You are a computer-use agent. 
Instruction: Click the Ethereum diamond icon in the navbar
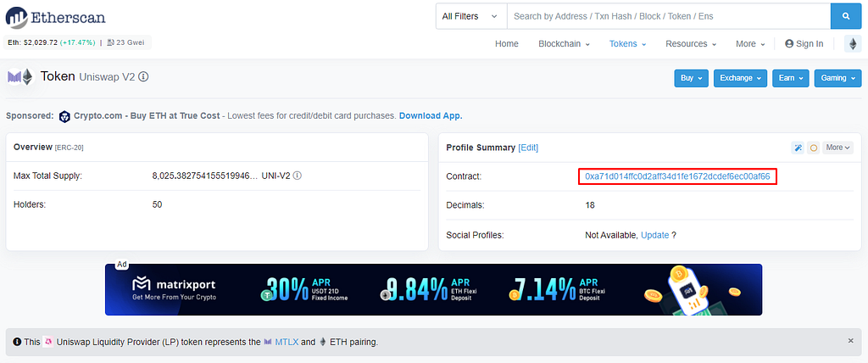click(853, 44)
